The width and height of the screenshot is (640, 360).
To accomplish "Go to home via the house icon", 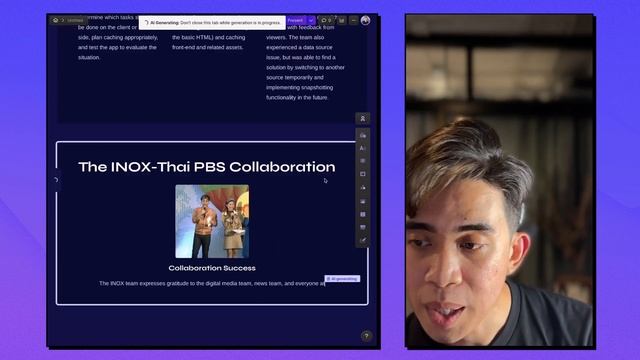I will click(56, 20).
